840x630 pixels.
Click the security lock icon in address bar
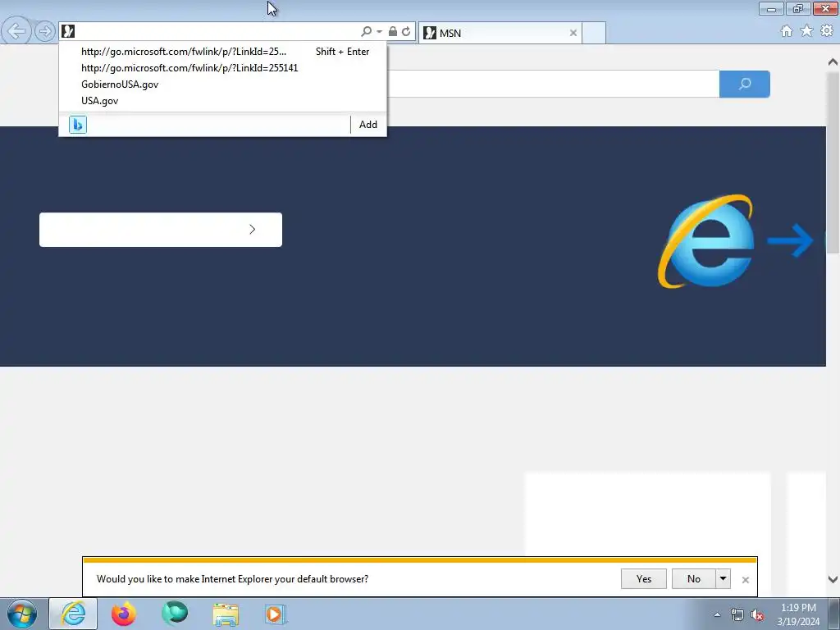393,32
